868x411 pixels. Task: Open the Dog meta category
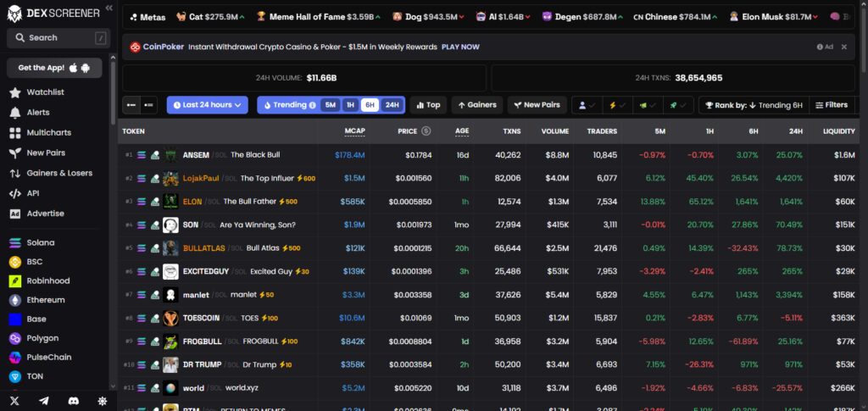428,17
